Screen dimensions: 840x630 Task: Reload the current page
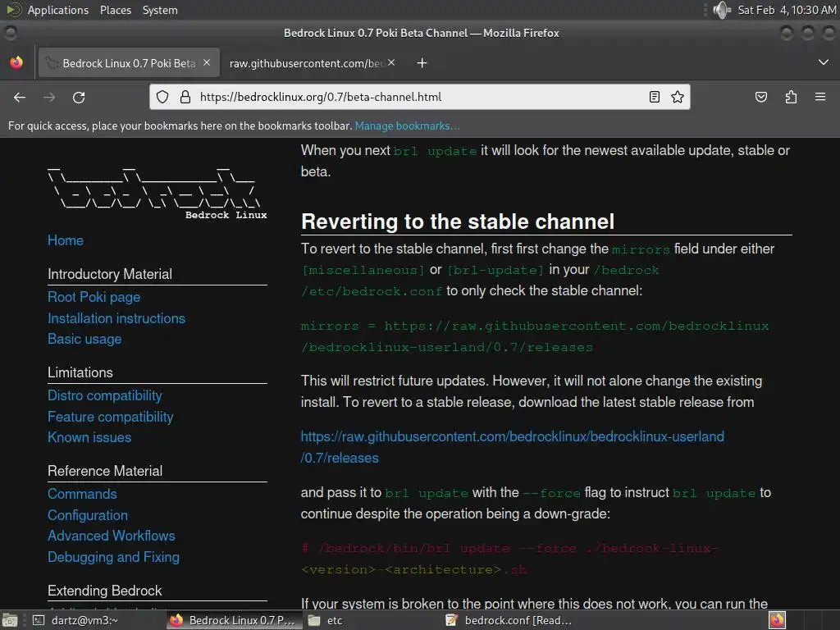(79, 97)
